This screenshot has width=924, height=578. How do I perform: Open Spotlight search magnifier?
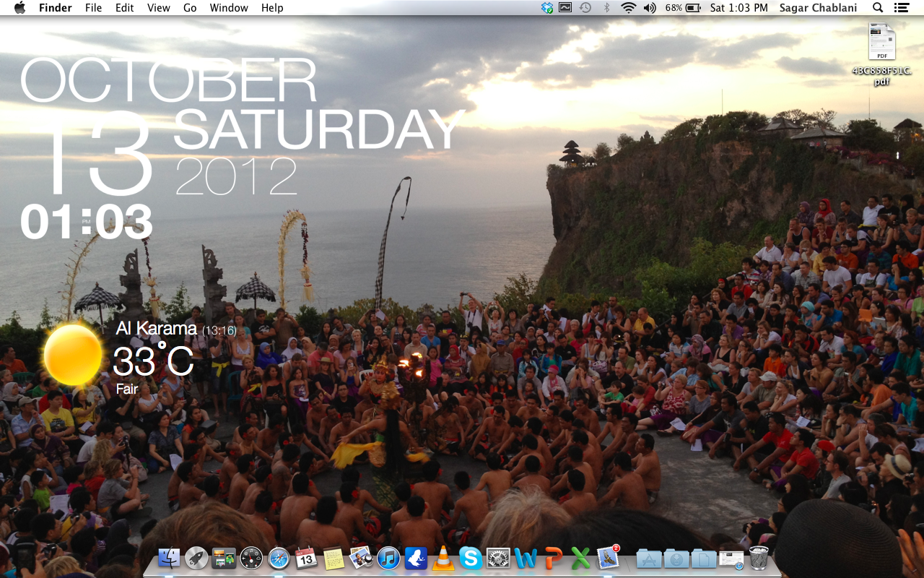[878, 8]
